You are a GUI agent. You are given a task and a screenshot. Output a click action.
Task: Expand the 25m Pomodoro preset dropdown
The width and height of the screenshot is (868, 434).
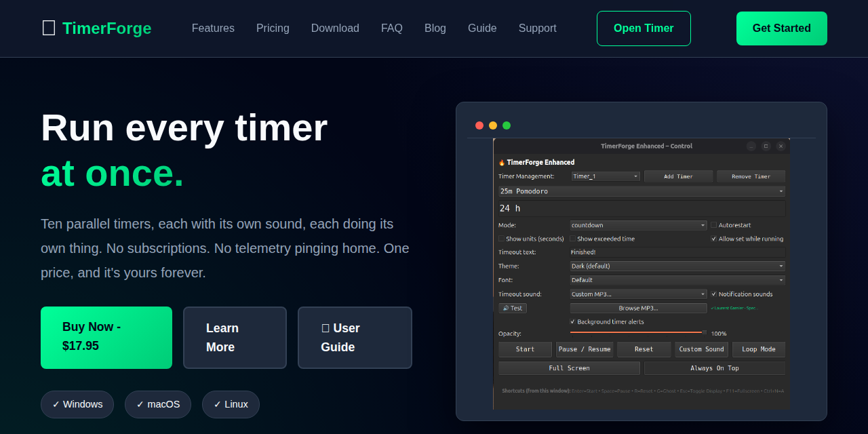[x=642, y=191]
